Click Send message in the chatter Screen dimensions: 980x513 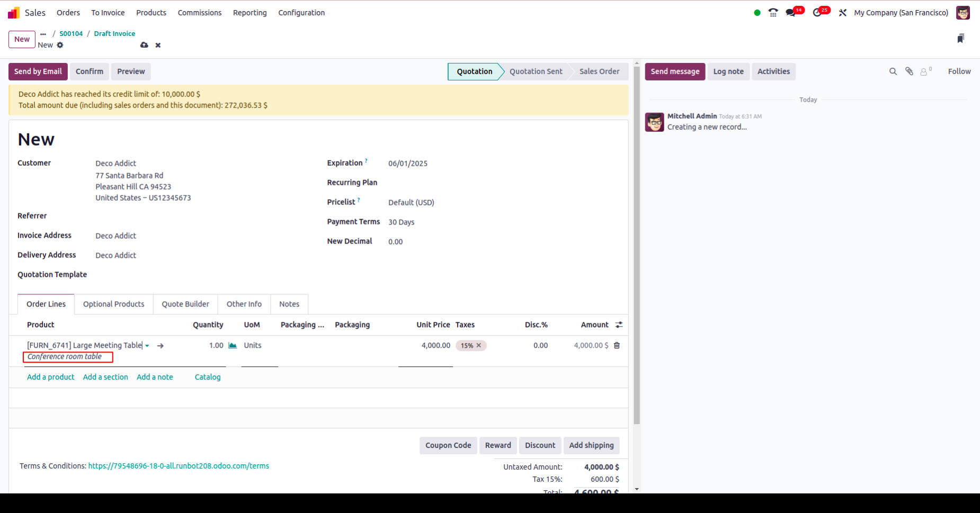click(x=675, y=71)
